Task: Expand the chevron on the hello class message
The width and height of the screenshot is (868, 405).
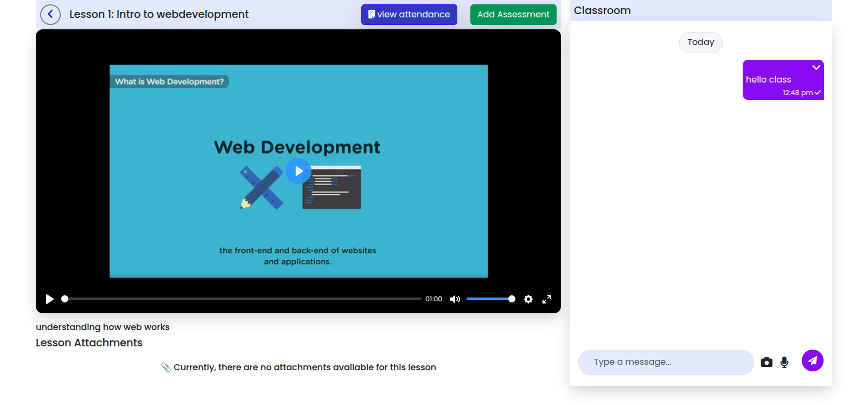Action: pyautogui.click(x=816, y=67)
